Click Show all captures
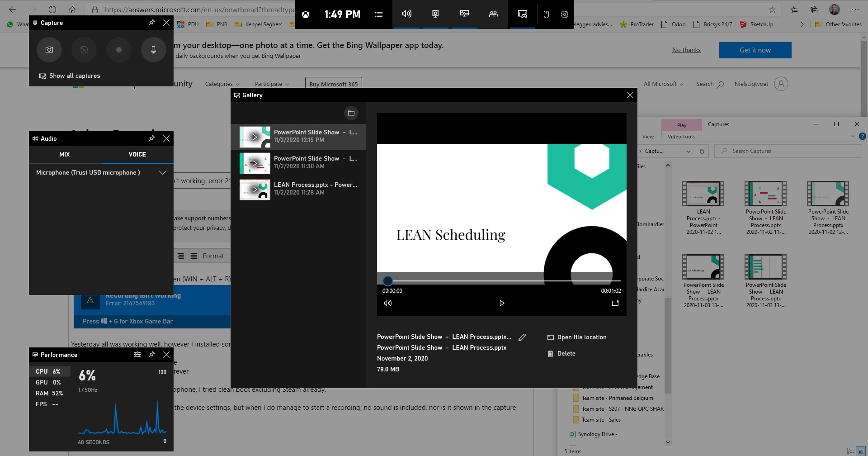Screen dimensions: 868x456 click(70, 76)
